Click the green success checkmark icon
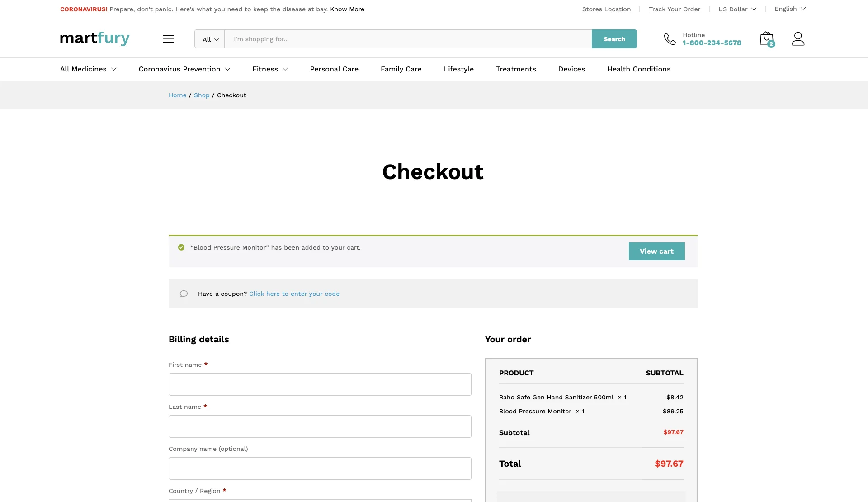This screenshot has width=868, height=502. pyautogui.click(x=181, y=247)
